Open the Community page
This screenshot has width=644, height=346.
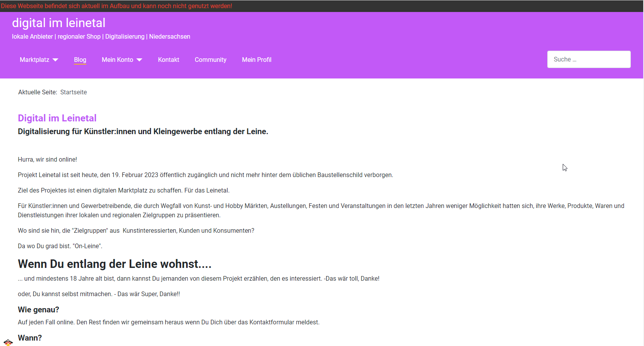pyautogui.click(x=211, y=60)
